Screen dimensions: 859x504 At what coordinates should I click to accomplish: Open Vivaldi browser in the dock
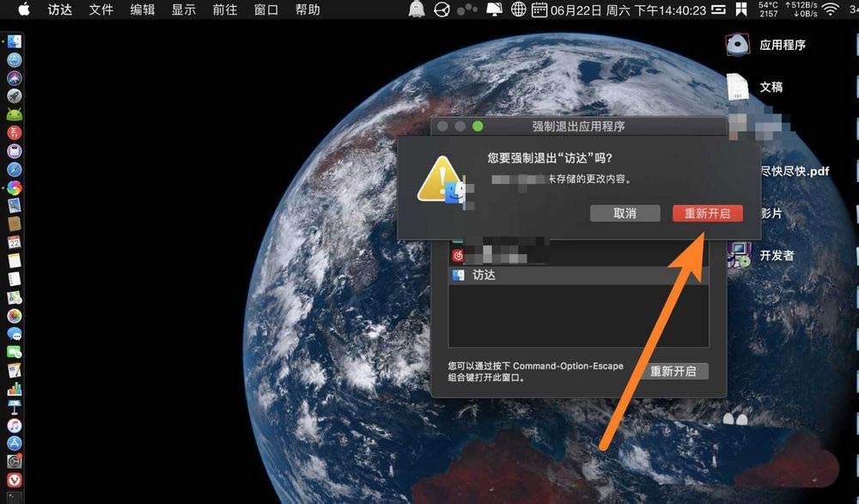pyautogui.click(x=15, y=480)
